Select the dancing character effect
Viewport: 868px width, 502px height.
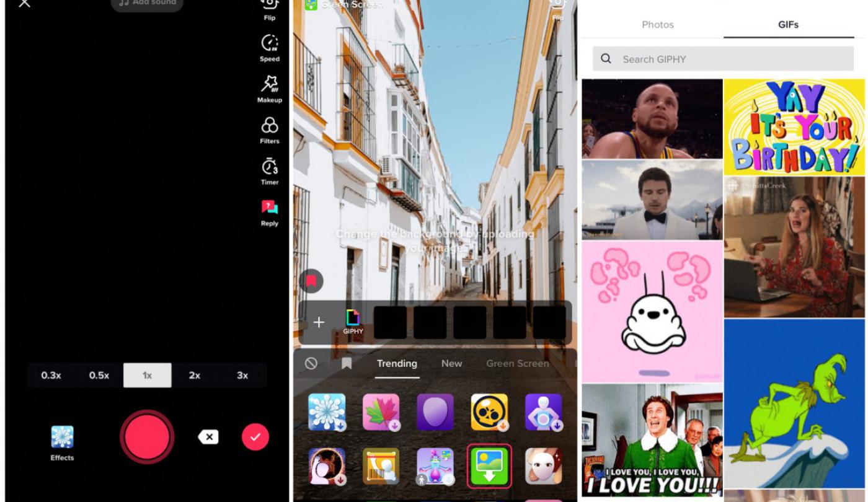(435, 467)
